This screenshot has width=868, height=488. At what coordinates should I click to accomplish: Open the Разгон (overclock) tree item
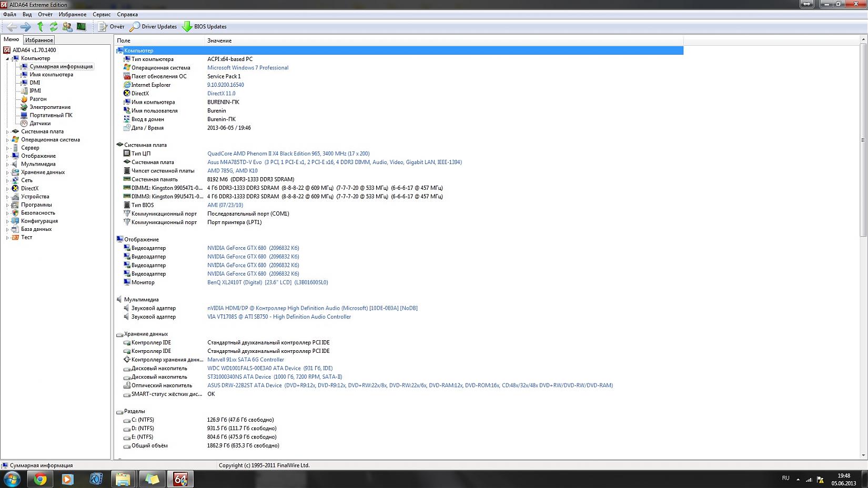pos(38,99)
